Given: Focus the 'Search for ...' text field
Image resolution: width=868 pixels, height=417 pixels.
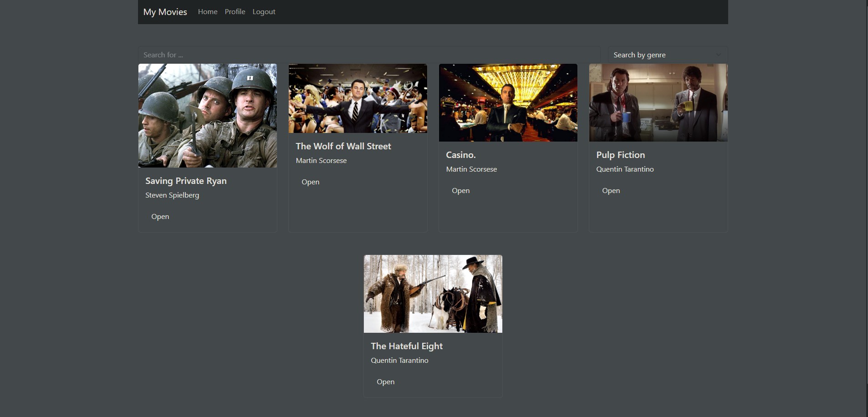Looking at the screenshot, I should 369,55.
